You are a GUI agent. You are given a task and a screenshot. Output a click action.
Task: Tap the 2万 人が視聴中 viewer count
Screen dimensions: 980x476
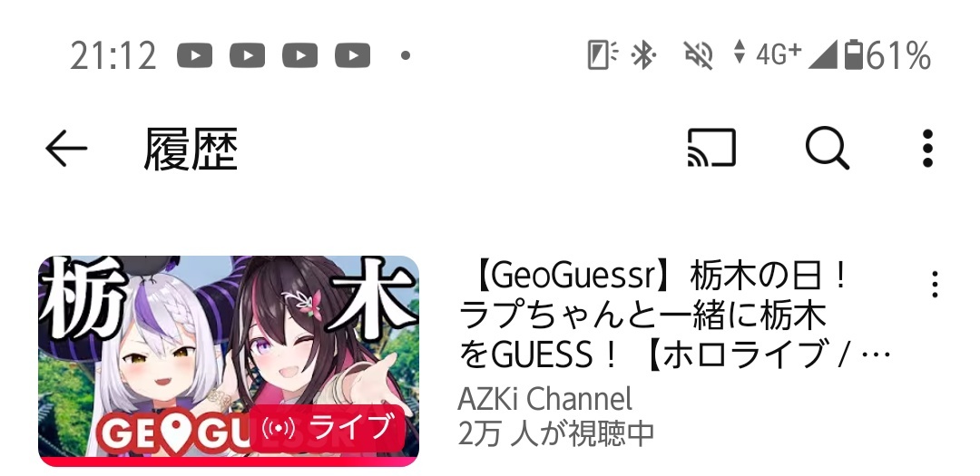pos(555,433)
